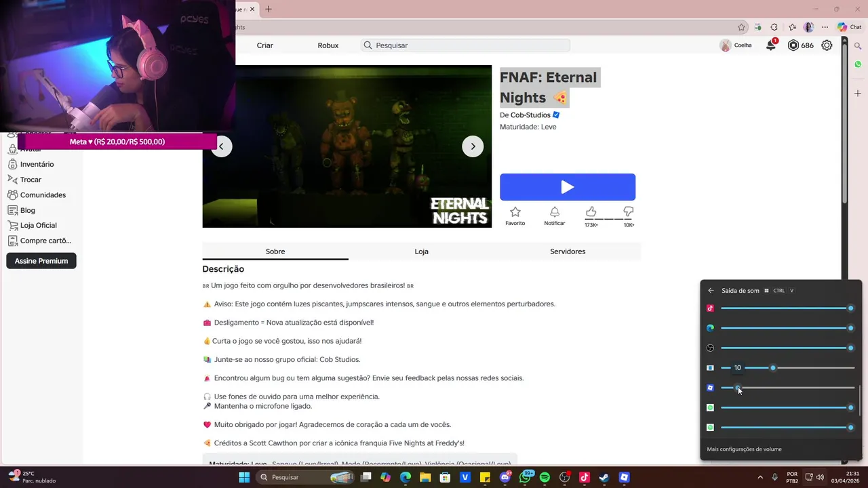868x488 pixels.
Task: Open the Robux menu item
Action: click(328, 45)
